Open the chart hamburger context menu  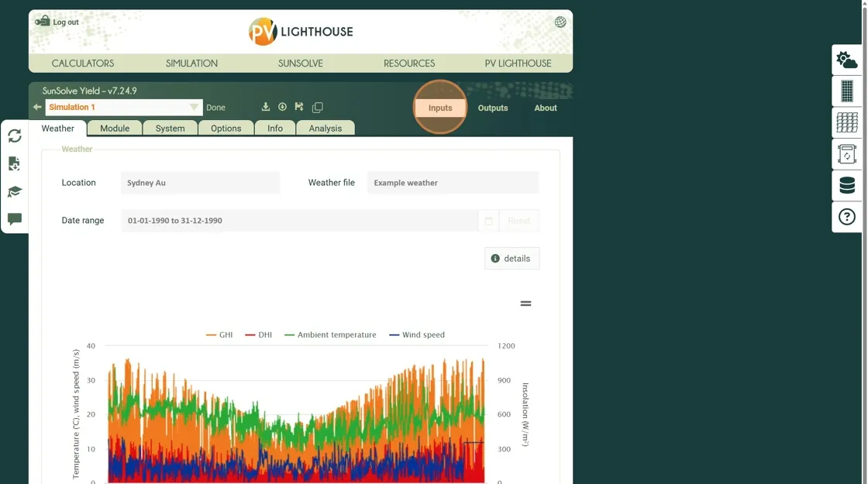click(525, 304)
